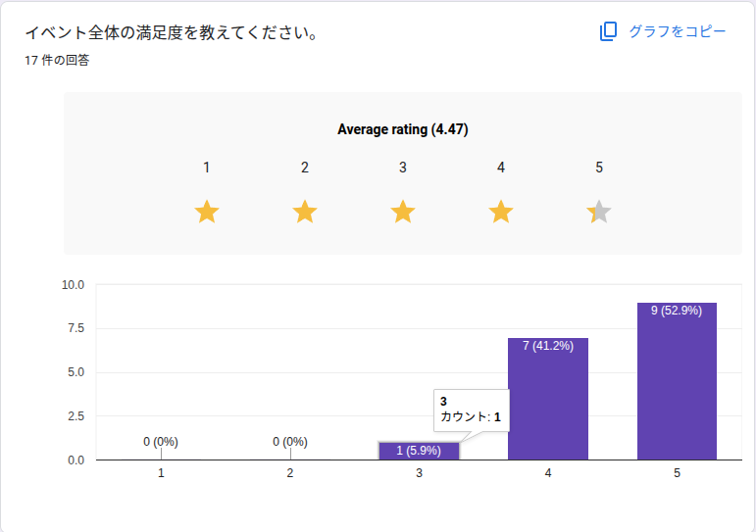The width and height of the screenshot is (756, 532).
Task: Click the 9 (52.9%) bar label
Action: point(677,311)
